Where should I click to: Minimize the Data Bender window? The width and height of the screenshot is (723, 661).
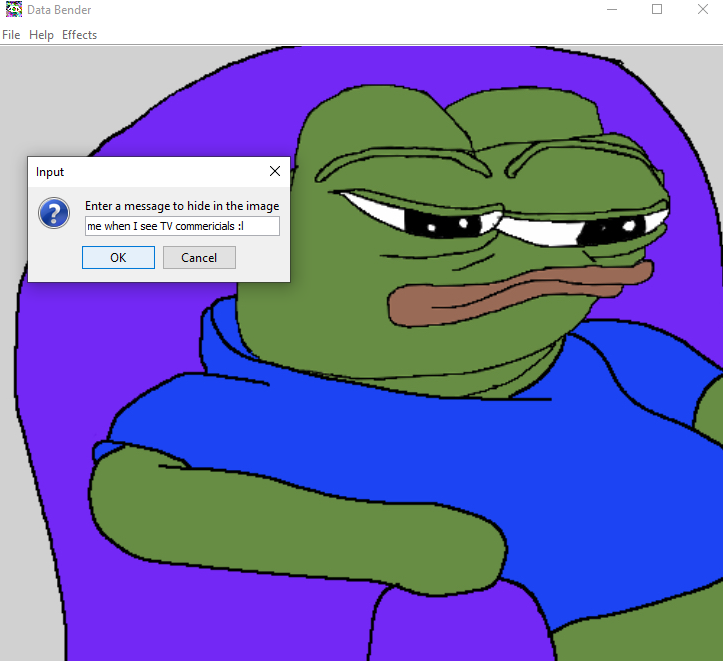coord(612,9)
